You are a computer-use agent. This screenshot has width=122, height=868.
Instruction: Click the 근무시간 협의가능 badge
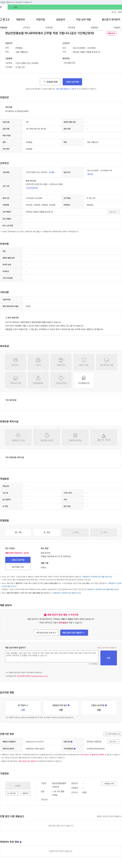pyautogui.click(x=32, y=188)
